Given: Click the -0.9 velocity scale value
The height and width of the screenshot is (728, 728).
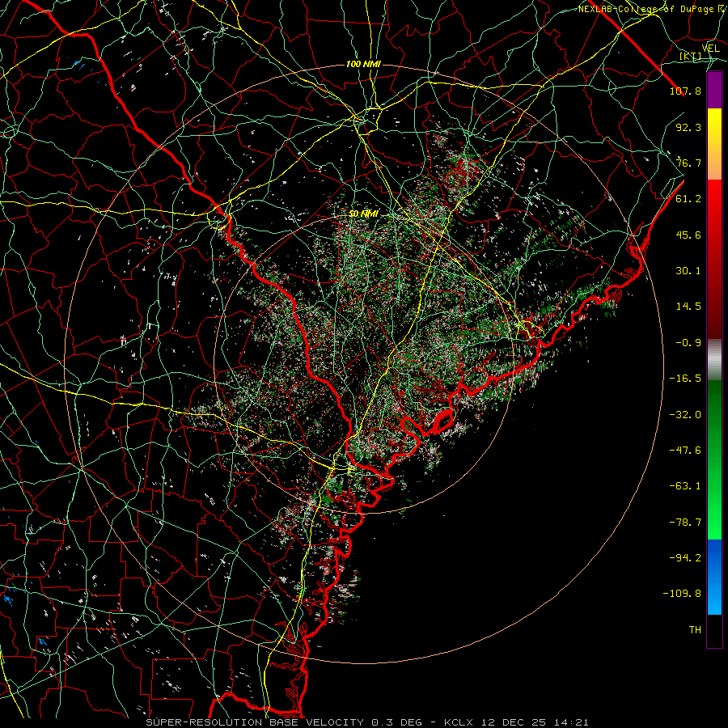Looking at the screenshot, I should tap(688, 343).
